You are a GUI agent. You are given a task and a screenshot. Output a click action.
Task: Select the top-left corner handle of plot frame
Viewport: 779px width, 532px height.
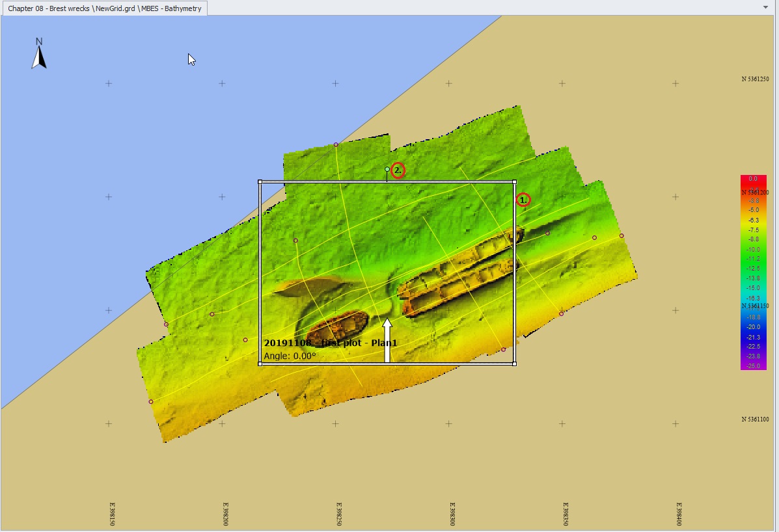260,182
